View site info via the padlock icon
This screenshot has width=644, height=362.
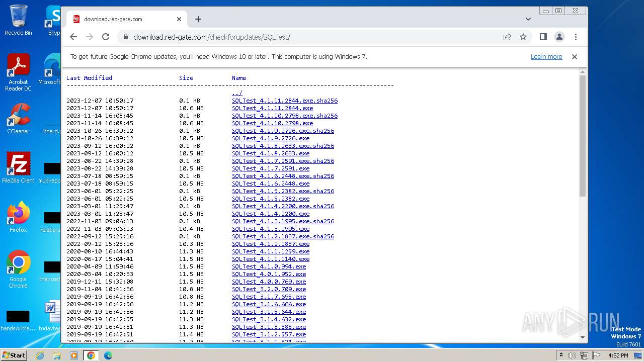tap(125, 37)
